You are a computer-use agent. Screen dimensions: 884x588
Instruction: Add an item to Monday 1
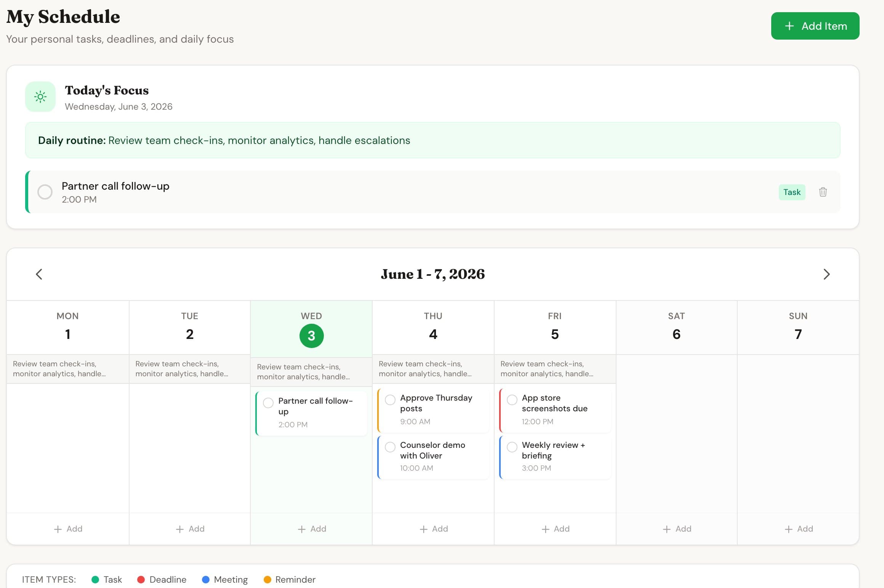coord(68,529)
